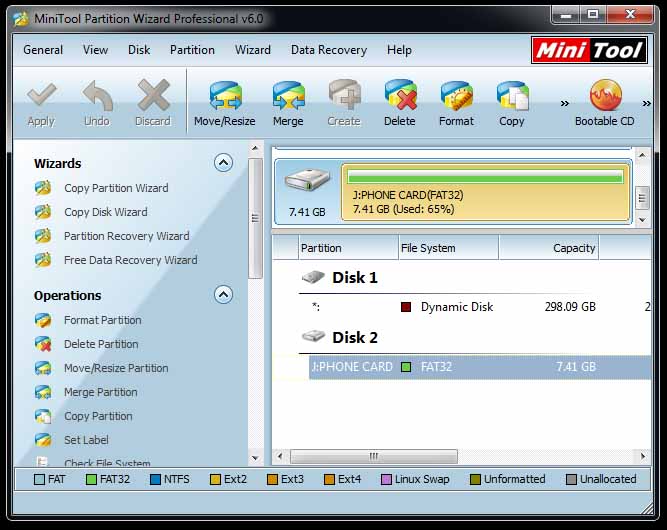The width and height of the screenshot is (667, 530).
Task: Open the Data Recovery menu
Action: tap(329, 50)
